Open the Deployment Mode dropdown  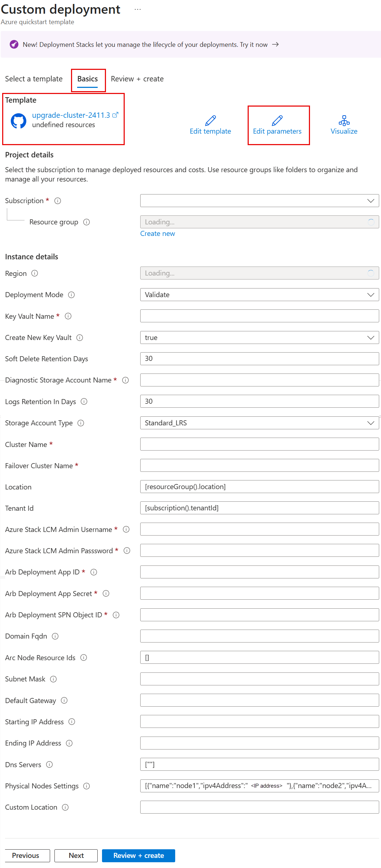click(259, 295)
